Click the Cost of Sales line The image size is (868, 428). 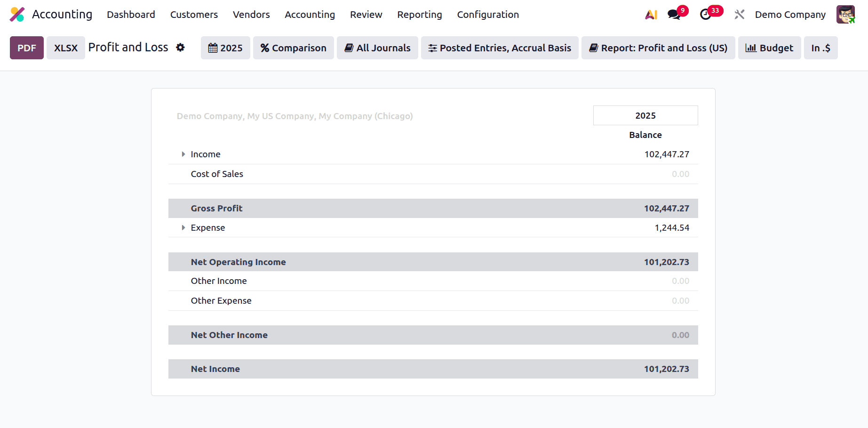click(217, 174)
